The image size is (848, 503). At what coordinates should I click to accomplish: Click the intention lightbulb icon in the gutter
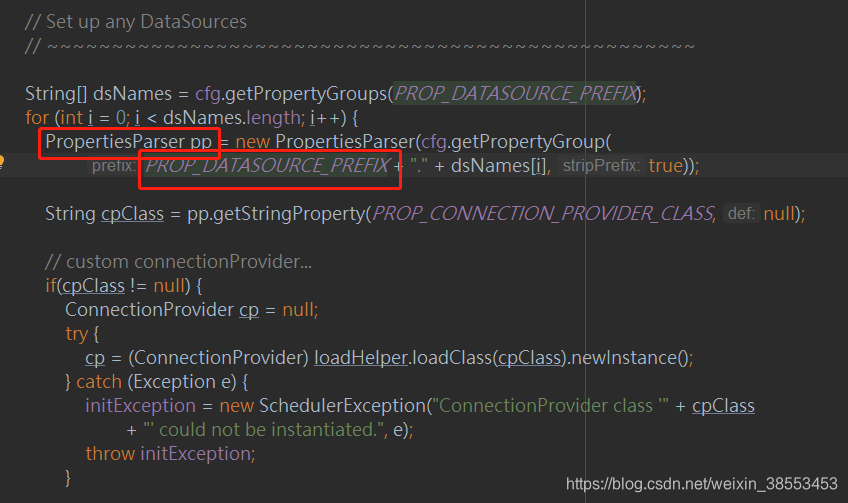pos(2,162)
